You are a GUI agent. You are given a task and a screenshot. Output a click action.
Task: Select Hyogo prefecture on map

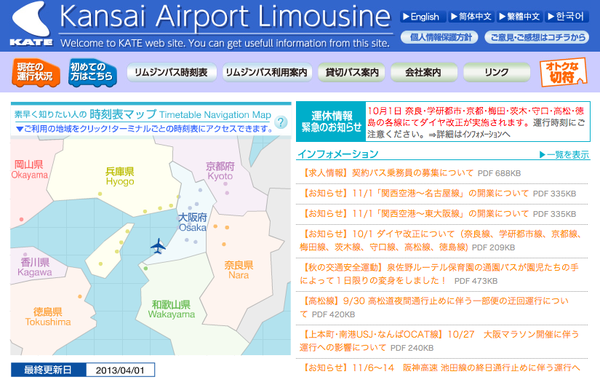tap(120, 176)
